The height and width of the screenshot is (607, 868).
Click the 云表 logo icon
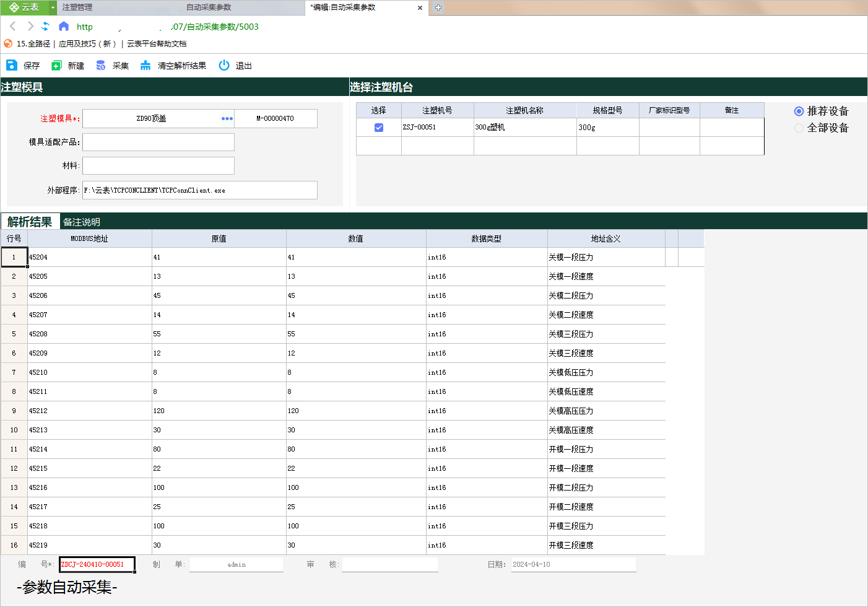tap(14, 7)
